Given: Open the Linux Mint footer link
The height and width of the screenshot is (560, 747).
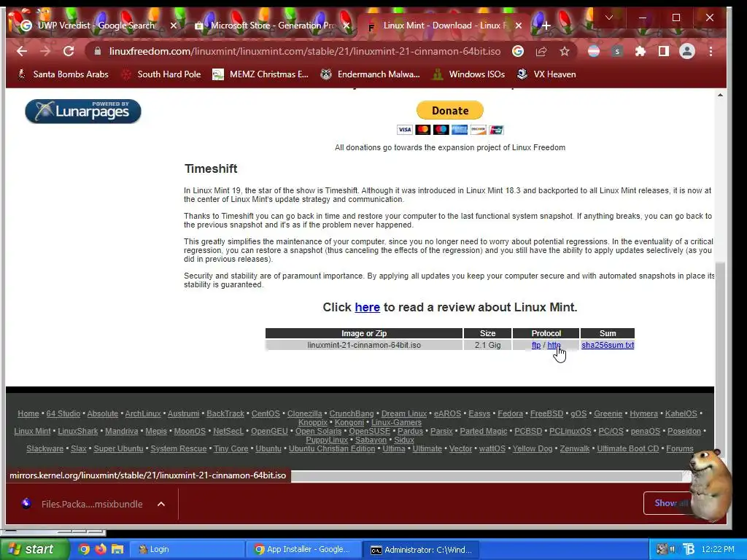Looking at the screenshot, I should (x=32, y=432).
